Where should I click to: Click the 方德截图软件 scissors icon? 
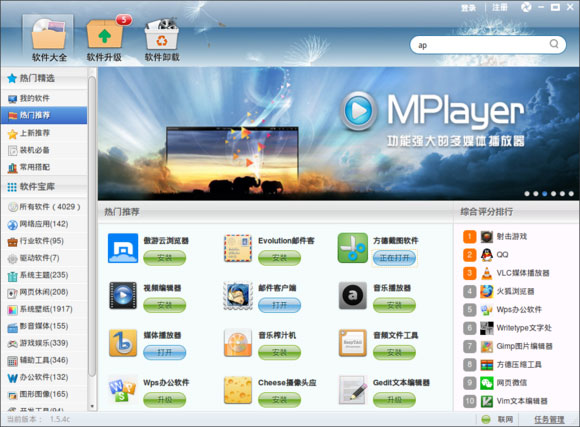(353, 248)
